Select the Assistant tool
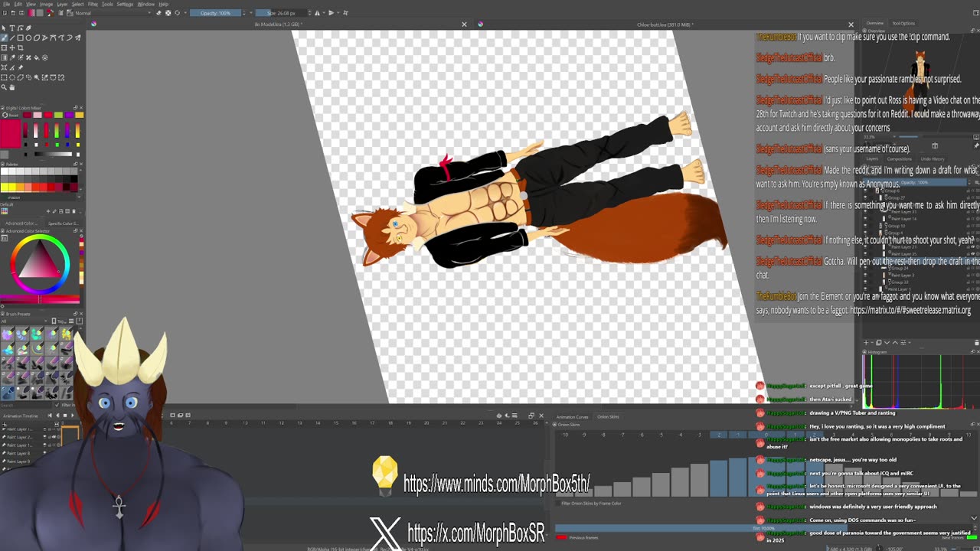The height and width of the screenshot is (551, 980). (x=4, y=67)
